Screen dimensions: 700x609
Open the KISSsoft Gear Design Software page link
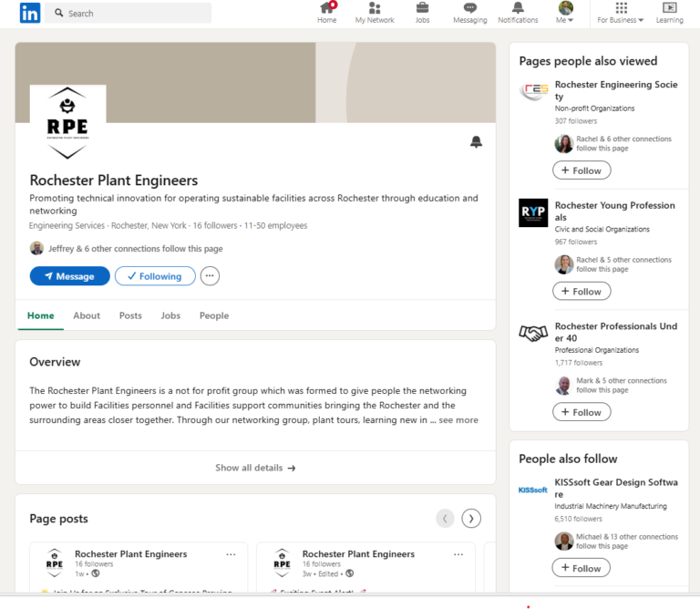click(616, 488)
